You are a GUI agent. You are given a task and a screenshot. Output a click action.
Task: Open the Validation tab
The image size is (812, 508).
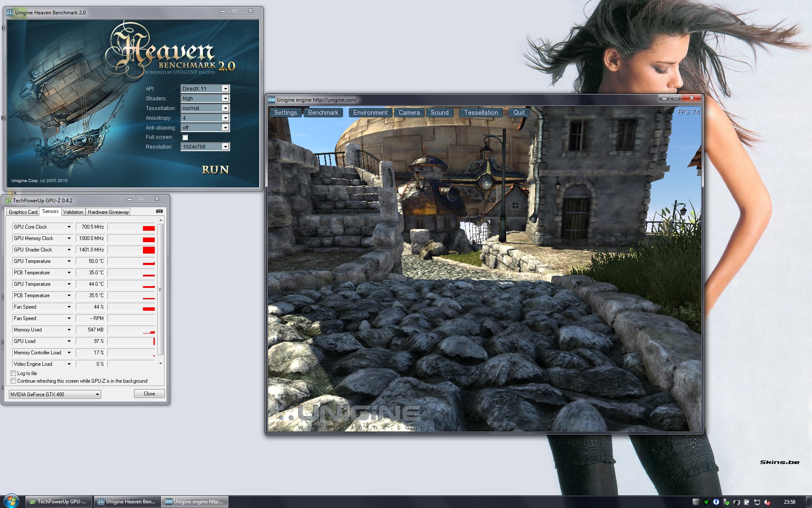pos(73,212)
